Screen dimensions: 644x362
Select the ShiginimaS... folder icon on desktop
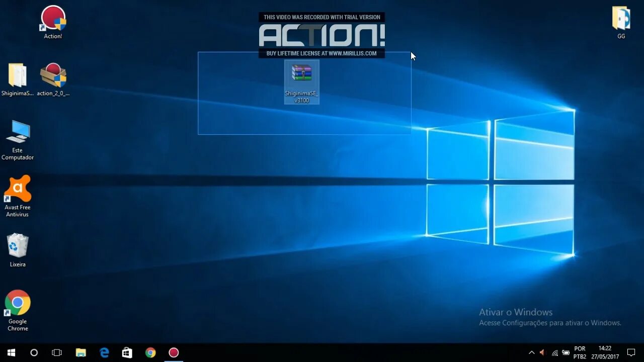pyautogui.click(x=17, y=79)
